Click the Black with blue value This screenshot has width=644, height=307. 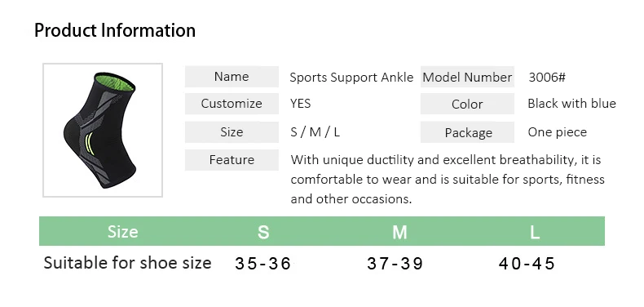571,104
